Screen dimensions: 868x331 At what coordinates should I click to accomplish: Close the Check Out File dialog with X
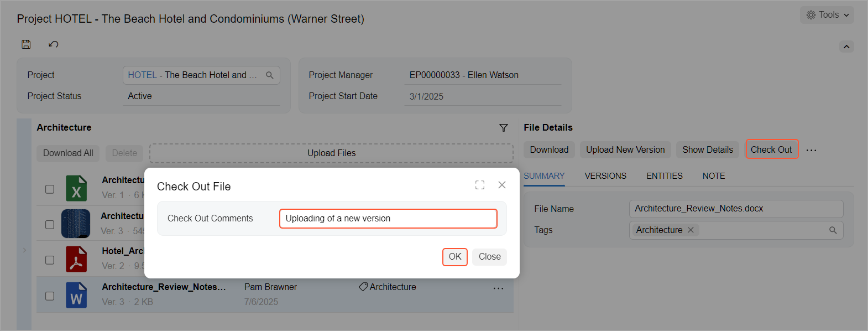[502, 185]
